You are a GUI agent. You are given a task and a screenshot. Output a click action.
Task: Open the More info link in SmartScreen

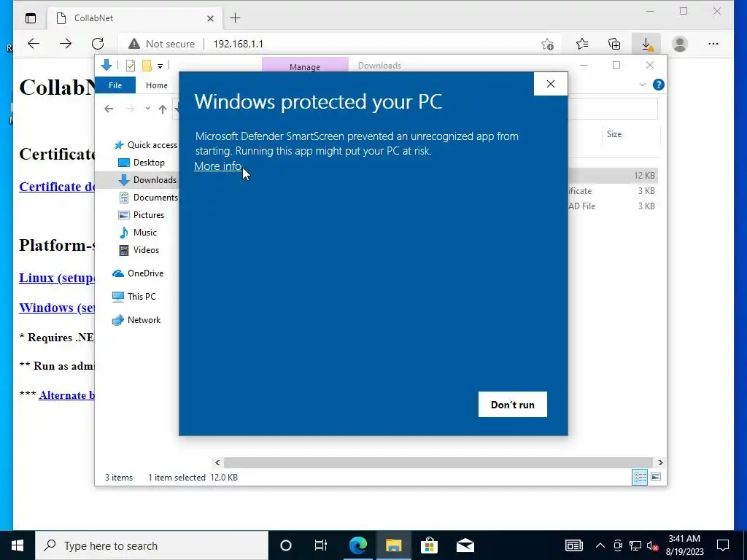[217, 166]
